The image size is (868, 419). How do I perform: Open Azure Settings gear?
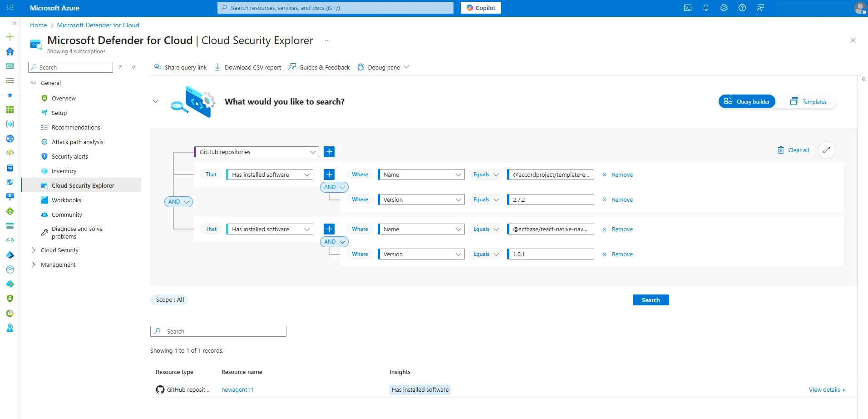(x=724, y=8)
